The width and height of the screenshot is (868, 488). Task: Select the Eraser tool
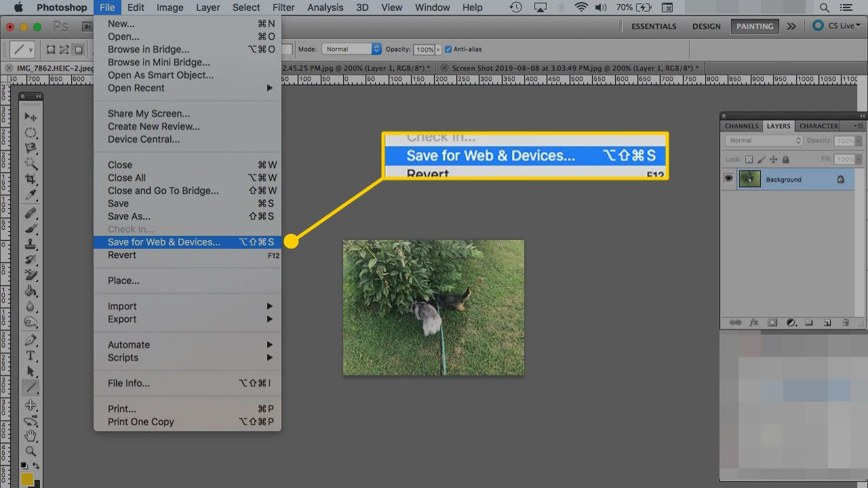[31, 275]
